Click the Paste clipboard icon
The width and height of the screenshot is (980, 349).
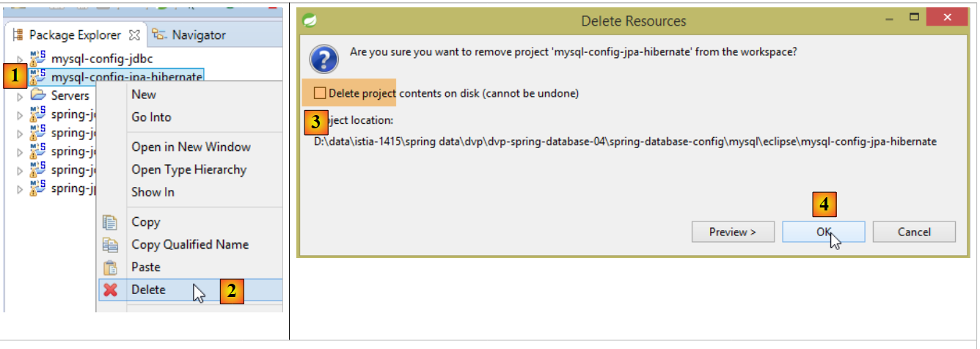pos(110,267)
